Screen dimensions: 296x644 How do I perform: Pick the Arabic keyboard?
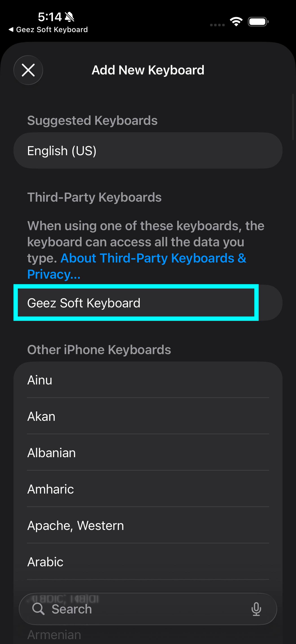[x=148, y=562]
